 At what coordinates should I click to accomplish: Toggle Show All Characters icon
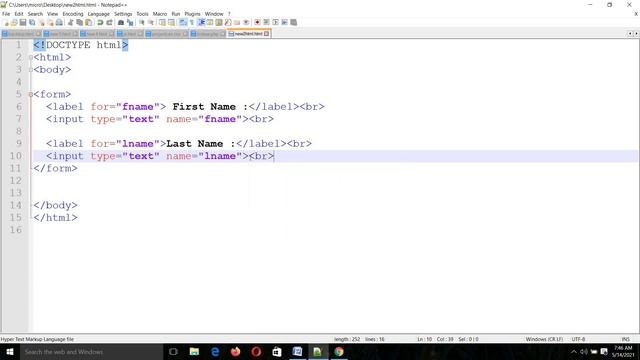click(x=192, y=22)
